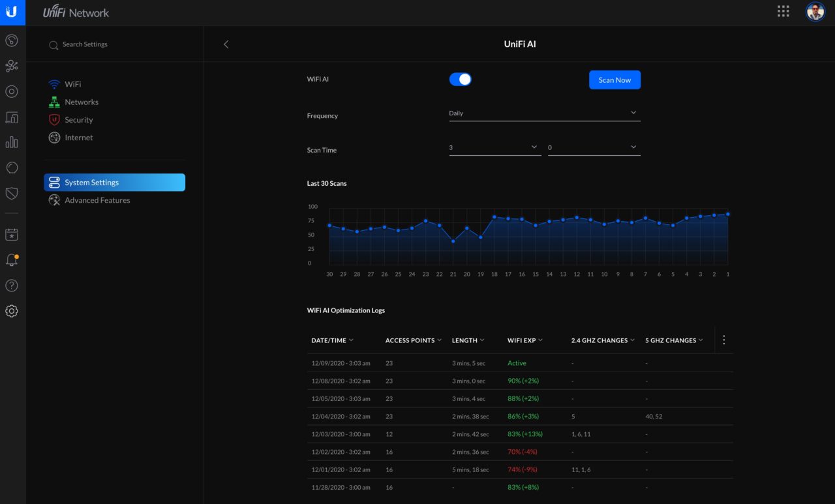Click the search magnifier icon
The height and width of the screenshot is (504, 835).
[54, 45]
